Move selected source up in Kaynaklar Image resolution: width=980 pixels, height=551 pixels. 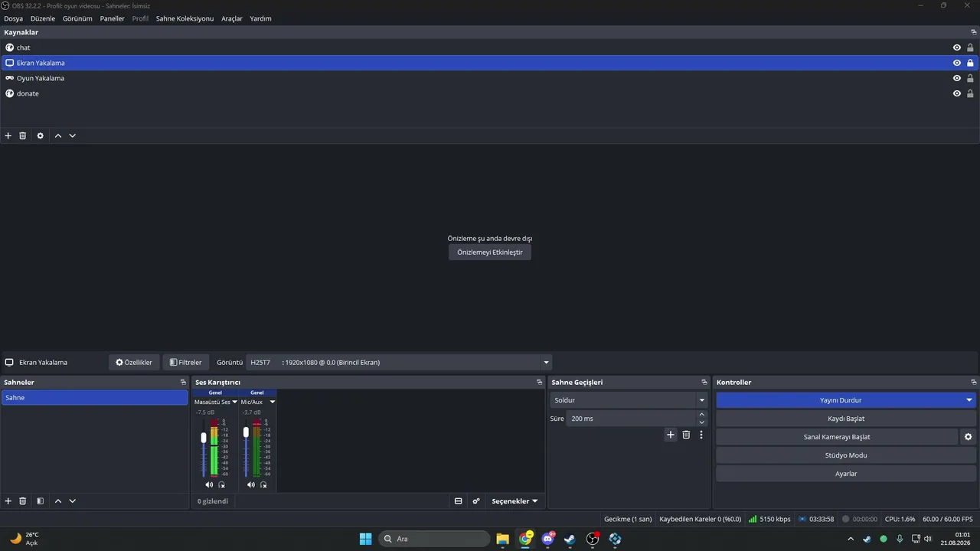pos(58,135)
